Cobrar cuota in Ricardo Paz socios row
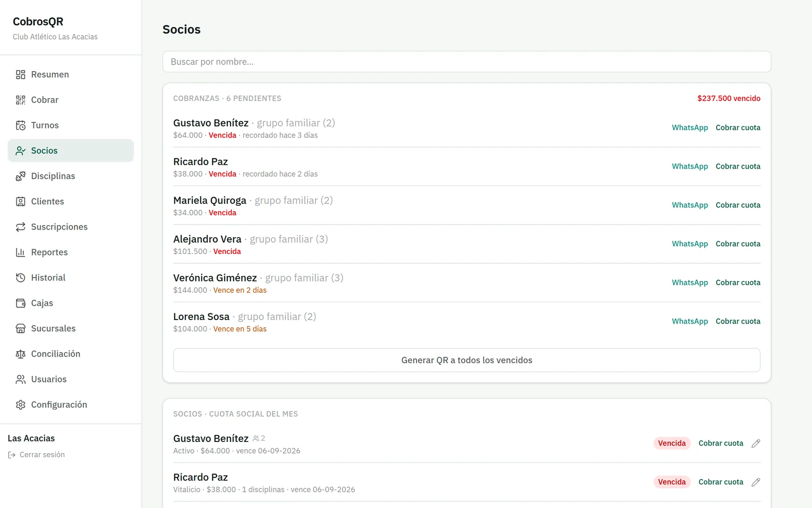Viewport: 812px width, 508px height. pyautogui.click(x=721, y=482)
